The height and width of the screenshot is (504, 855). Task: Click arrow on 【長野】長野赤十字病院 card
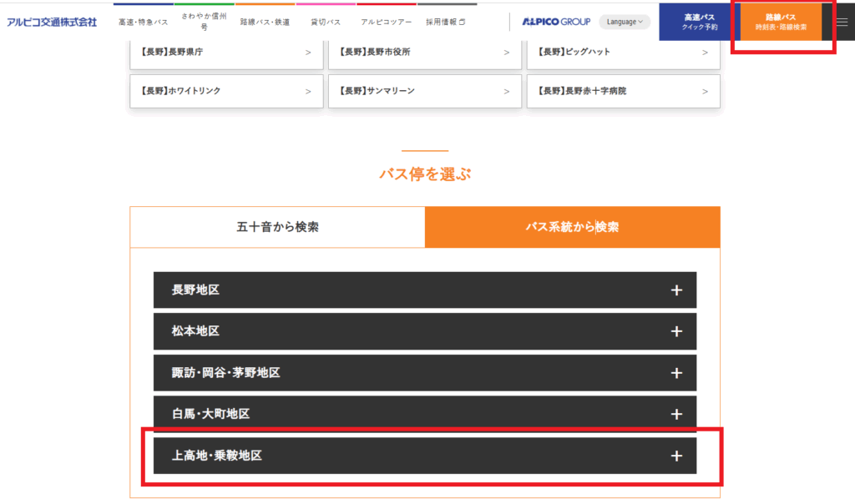705,91
